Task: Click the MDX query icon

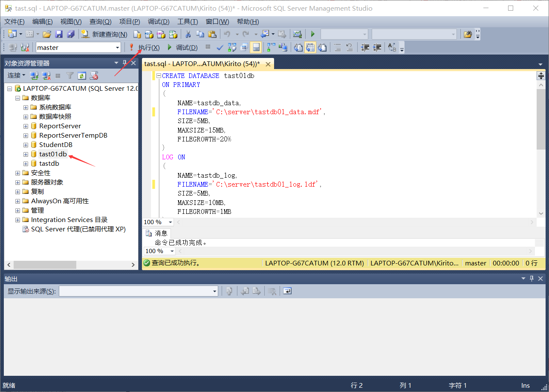Action: pos(149,34)
